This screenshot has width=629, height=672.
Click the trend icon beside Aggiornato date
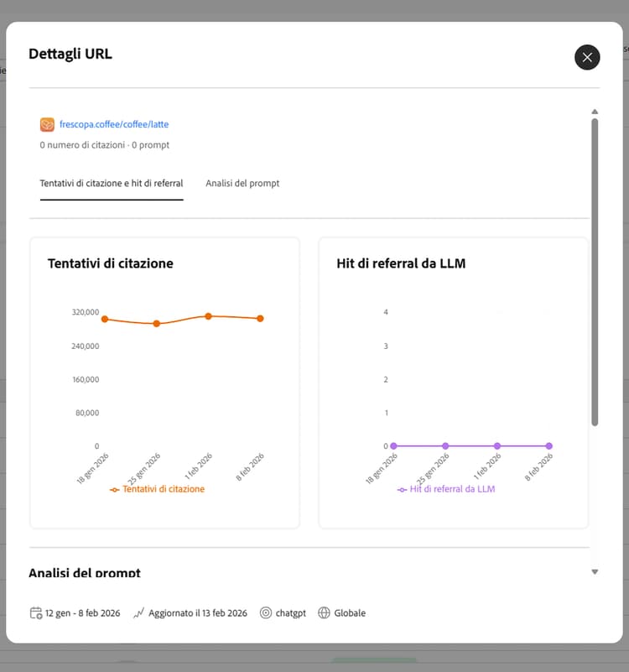138,613
